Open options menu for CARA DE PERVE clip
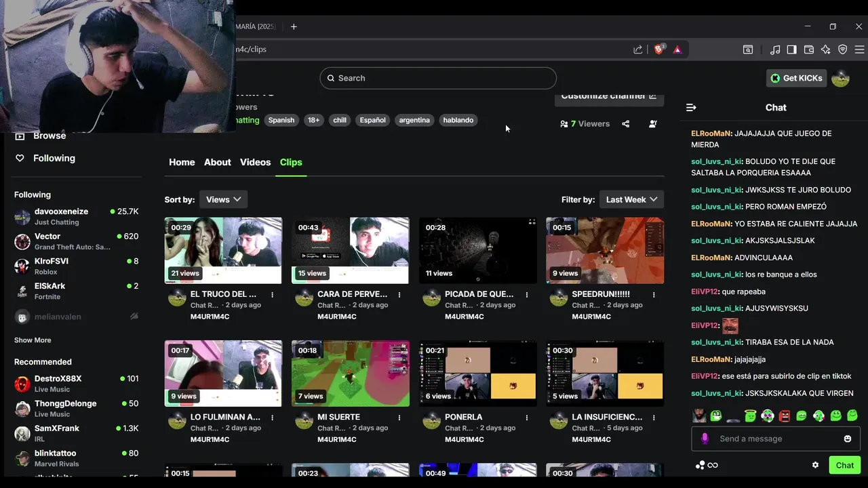868x488 pixels. tap(399, 295)
